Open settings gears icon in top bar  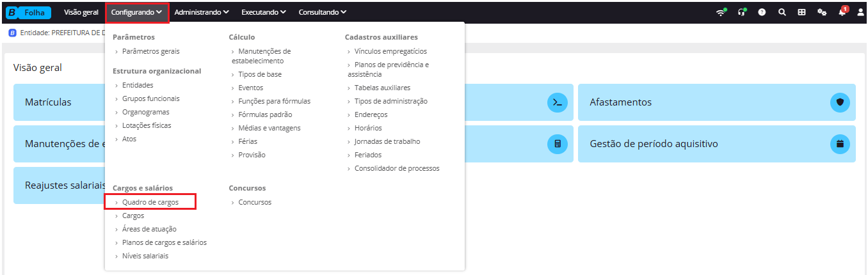tap(822, 12)
